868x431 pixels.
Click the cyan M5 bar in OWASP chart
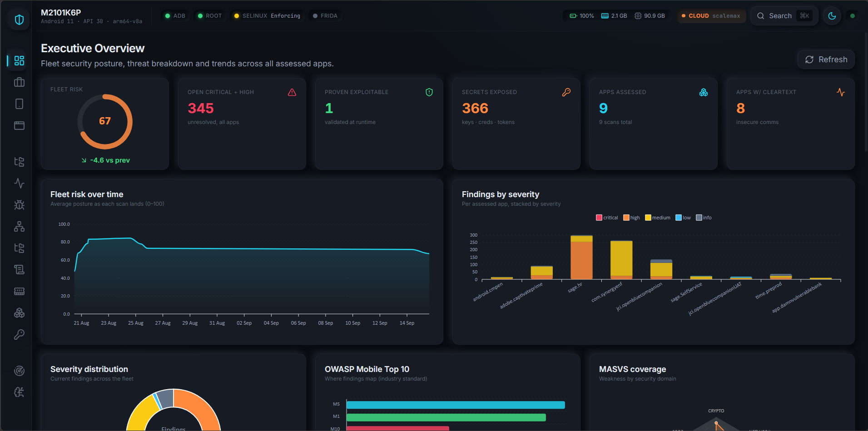click(x=456, y=405)
